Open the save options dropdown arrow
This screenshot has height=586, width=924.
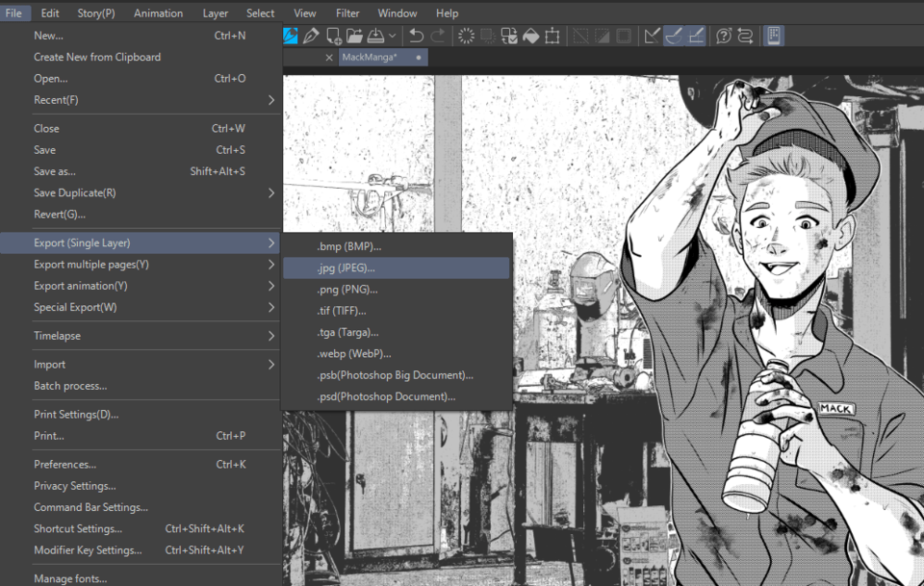[392, 36]
